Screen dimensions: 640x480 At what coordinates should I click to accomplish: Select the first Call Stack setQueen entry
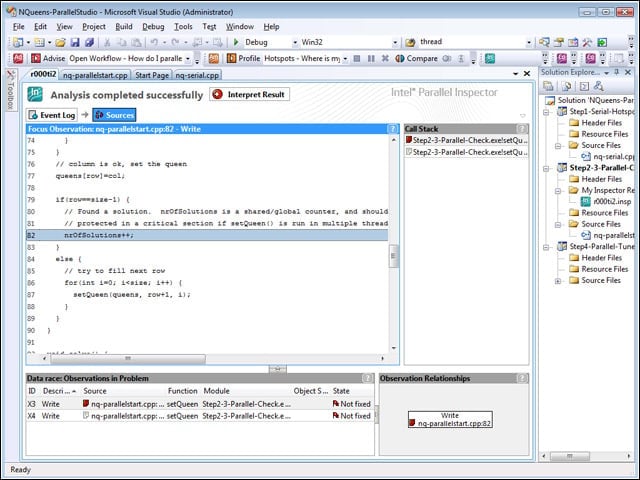467,140
